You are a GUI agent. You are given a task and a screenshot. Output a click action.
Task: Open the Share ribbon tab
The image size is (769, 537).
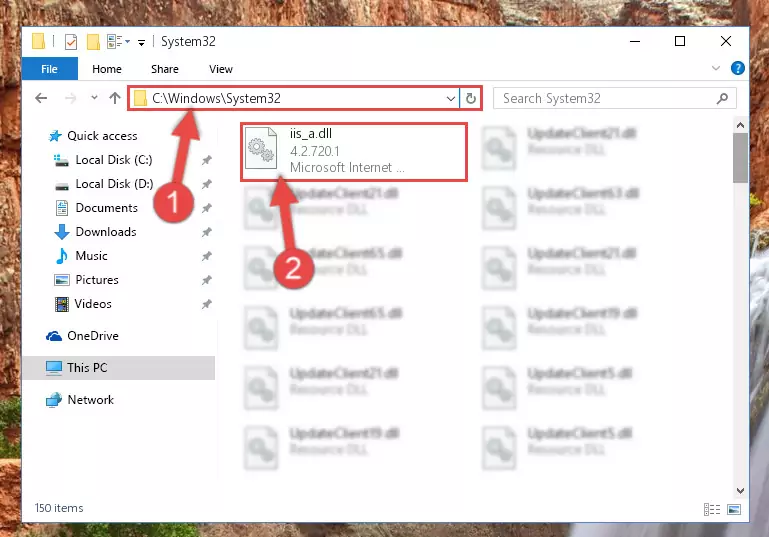point(164,69)
